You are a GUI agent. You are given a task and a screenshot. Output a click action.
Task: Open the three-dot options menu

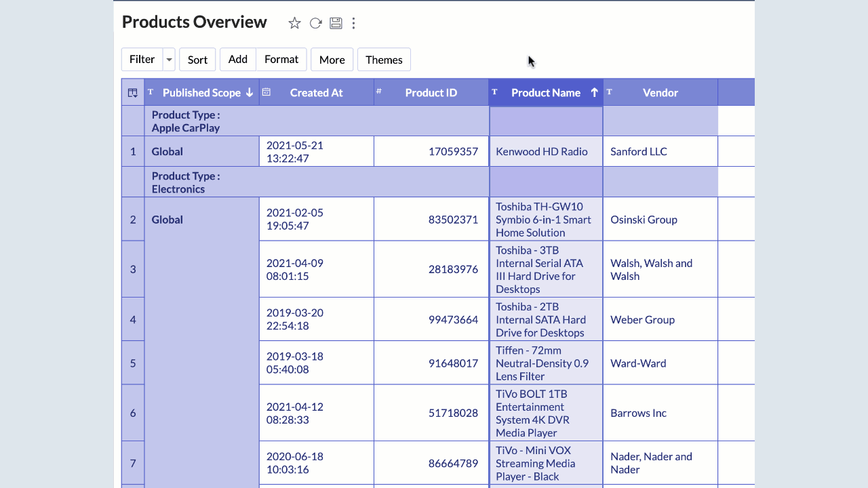[x=353, y=23]
